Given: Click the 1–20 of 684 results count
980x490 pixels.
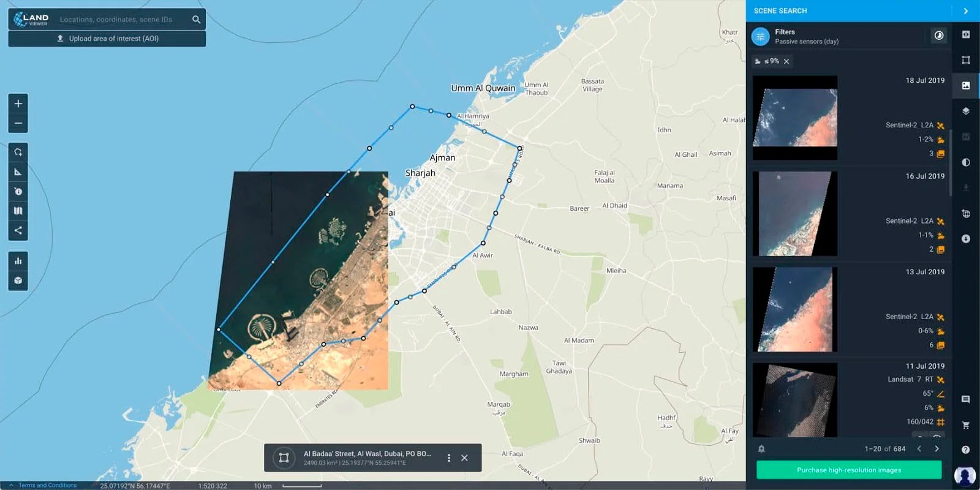Looking at the screenshot, I should 885,449.
